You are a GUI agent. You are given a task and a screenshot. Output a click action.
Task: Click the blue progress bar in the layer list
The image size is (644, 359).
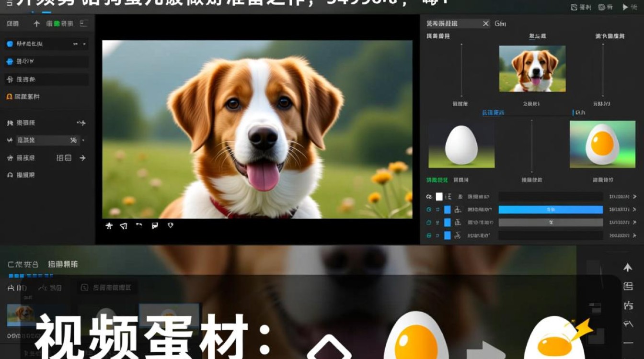tap(551, 210)
